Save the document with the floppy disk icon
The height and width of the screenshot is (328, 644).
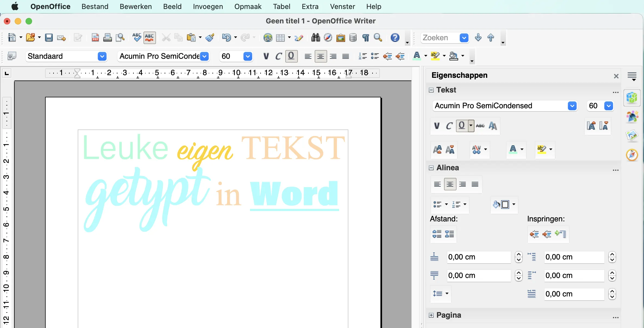pyautogui.click(x=49, y=38)
